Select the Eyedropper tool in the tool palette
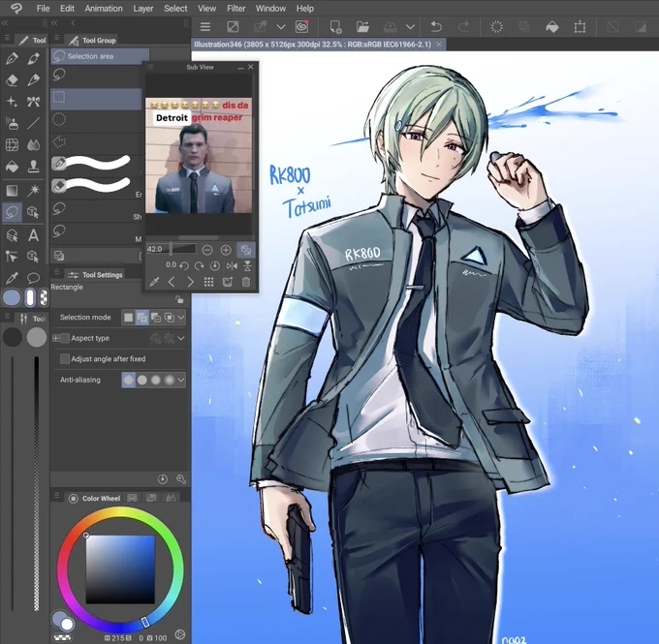Image resolution: width=659 pixels, height=644 pixels. (x=12, y=278)
